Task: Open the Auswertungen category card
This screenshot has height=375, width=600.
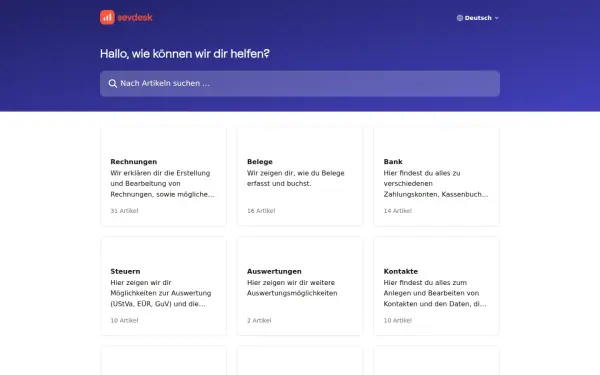Action: pyautogui.click(x=300, y=286)
